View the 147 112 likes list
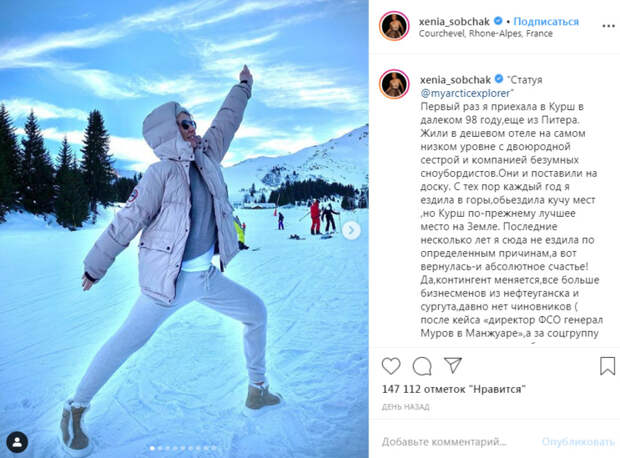This screenshot has height=458, width=620. point(454,389)
